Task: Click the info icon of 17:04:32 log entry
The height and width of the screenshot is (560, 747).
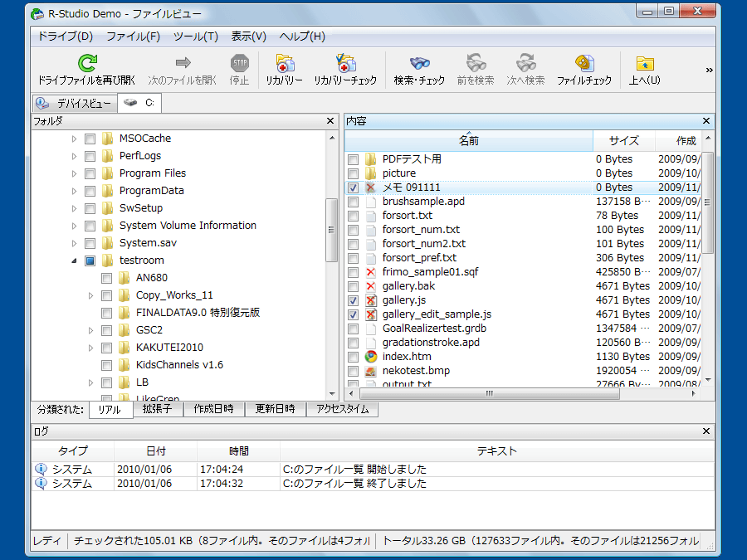Action: pos(41,484)
